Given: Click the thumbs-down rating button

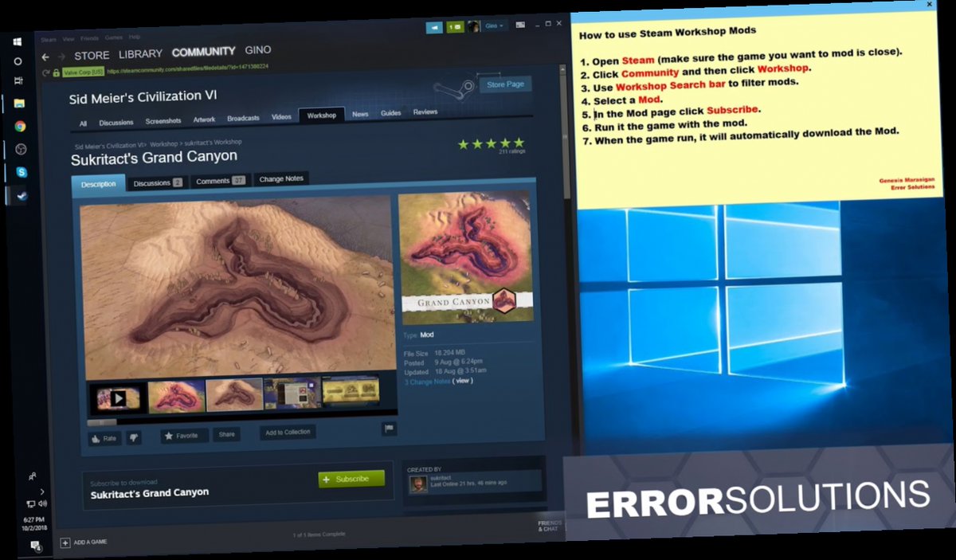Looking at the screenshot, I should pos(134,437).
